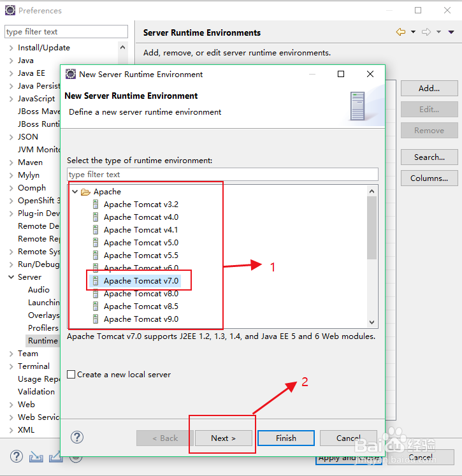Click the Apache Tomcat v9.0 server icon

tap(96, 319)
